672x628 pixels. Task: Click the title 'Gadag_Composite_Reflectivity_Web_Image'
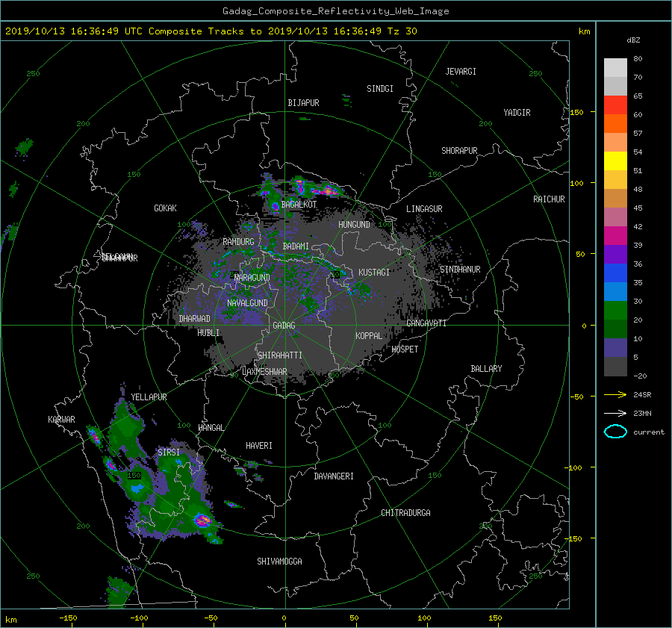click(x=335, y=11)
